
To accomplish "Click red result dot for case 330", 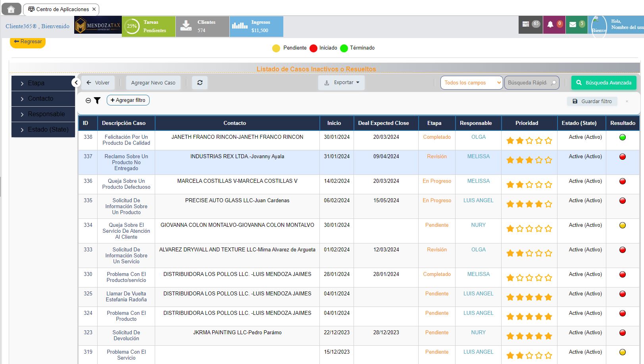I will [623, 274].
